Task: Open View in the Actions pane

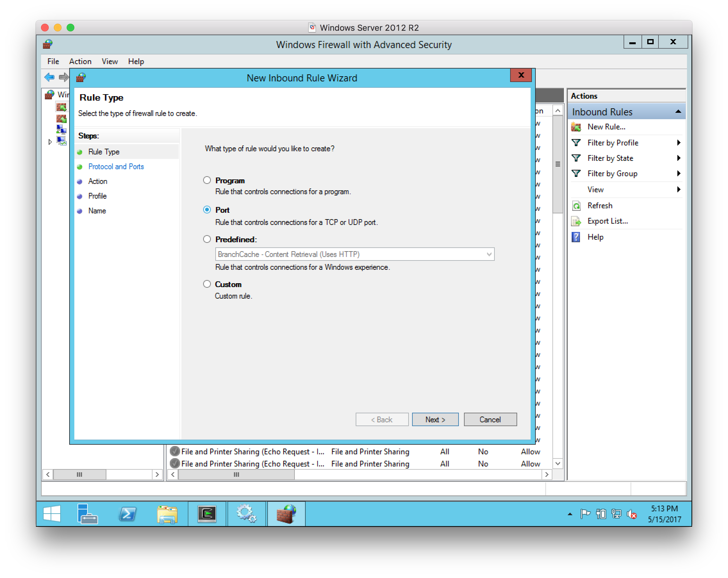Action: 595,189
